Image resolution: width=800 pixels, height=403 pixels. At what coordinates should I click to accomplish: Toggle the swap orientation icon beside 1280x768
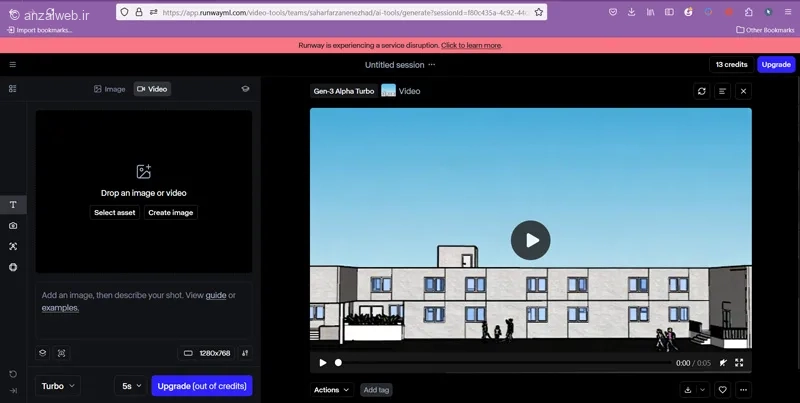[x=245, y=353]
